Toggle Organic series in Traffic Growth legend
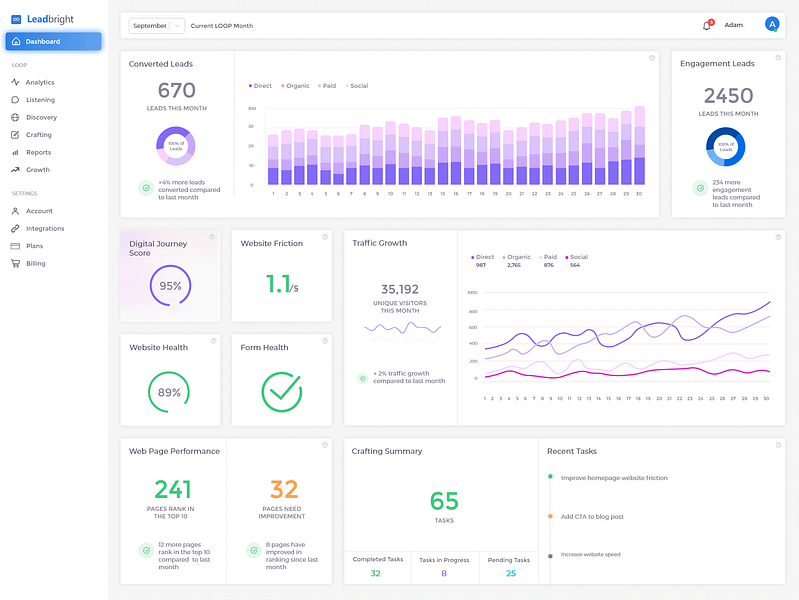Screen dimensions: 799x600 coord(516,257)
